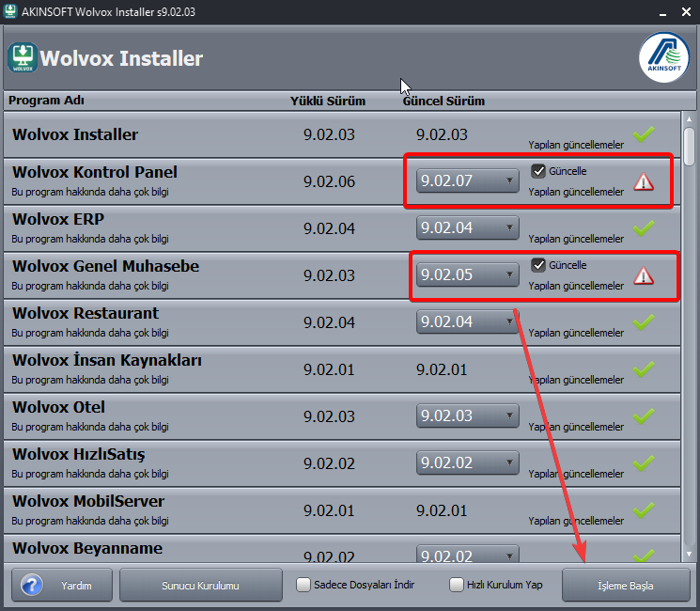Click İşleme Başla to start the process
Image resolution: width=700 pixels, height=611 pixels.
click(626, 585)
